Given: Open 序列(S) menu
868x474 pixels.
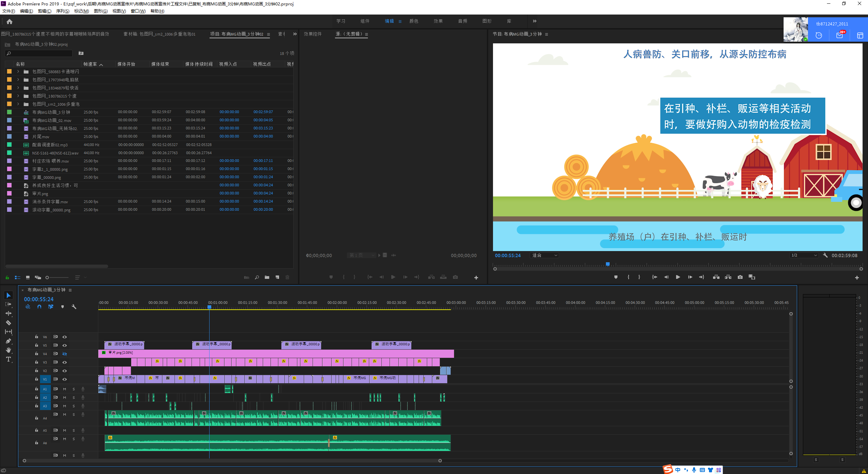Looking at the screenshot, I should click(x=63, y=11).
